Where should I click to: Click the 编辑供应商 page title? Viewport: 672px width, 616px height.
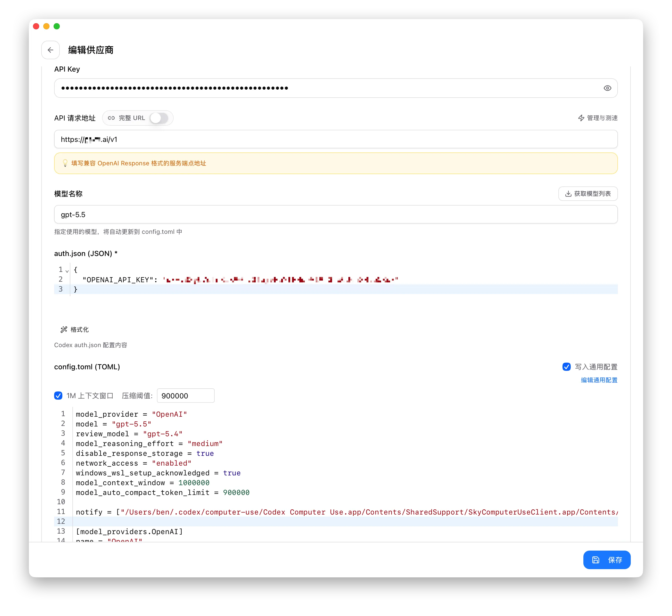pos(91,50)
